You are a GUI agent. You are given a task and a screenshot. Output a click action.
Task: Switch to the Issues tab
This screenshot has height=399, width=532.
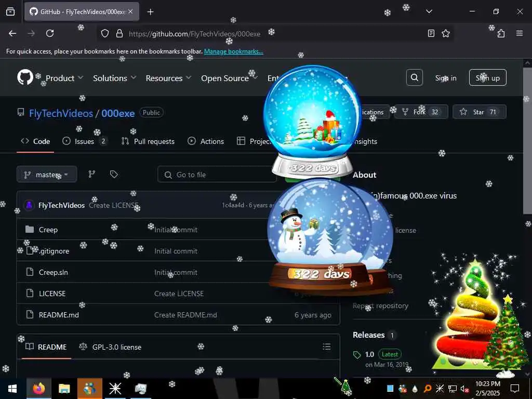tap(85, 141)
